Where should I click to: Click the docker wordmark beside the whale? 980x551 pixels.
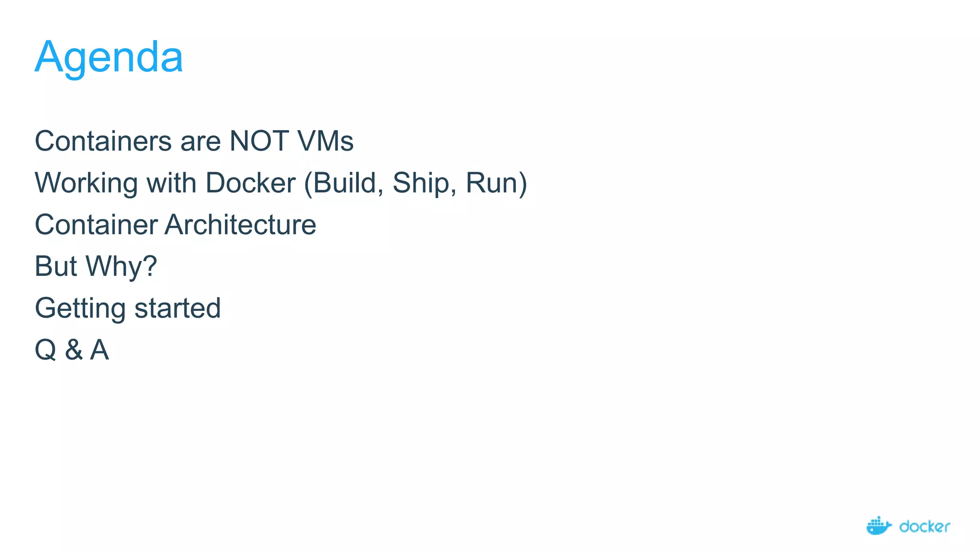click(x=924, y=527)
